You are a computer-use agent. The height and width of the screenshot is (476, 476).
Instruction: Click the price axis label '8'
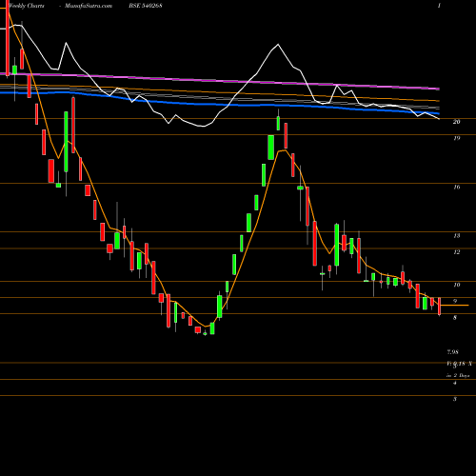455,317
